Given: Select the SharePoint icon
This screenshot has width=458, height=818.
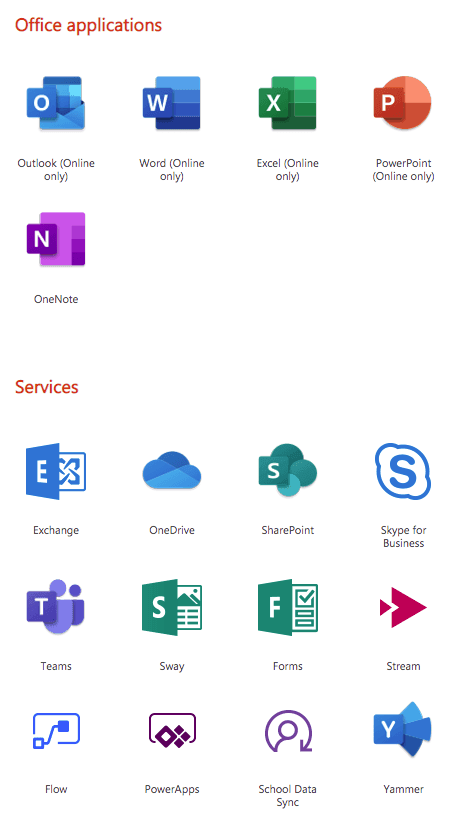Looking at the screenshot, I should pyautogui.click(x=287, y=471).
